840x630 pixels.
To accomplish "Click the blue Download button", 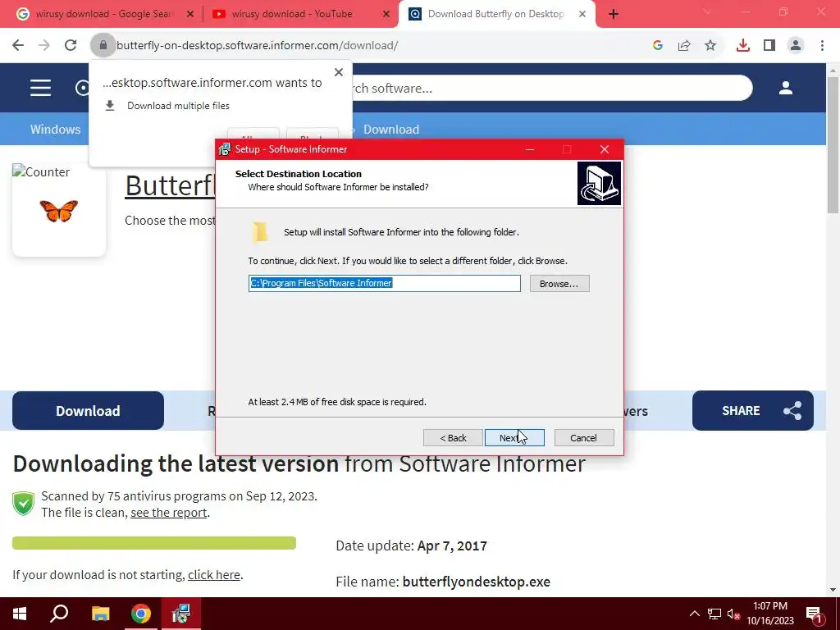I will (x=88, y=411).
